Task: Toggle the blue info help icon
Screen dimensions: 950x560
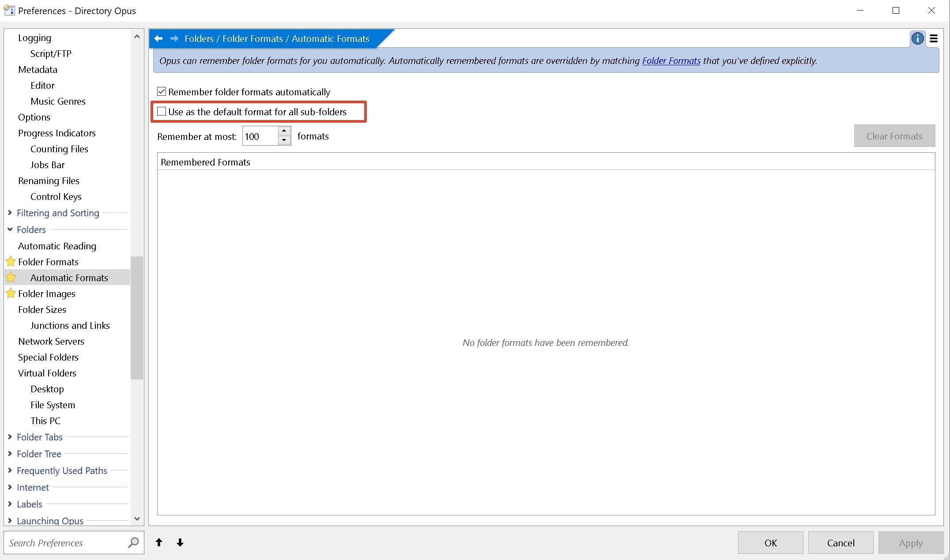Action: (x=917, y=39)
